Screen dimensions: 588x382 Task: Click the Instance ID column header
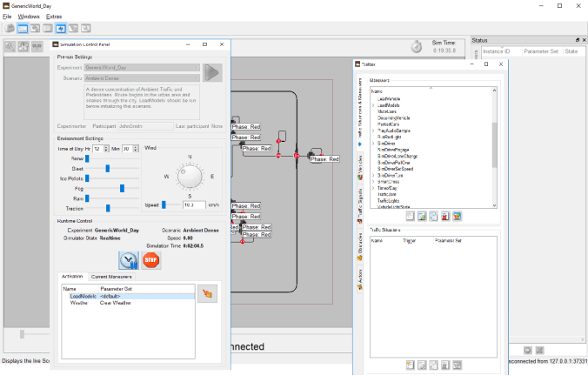tap(496, 51)
